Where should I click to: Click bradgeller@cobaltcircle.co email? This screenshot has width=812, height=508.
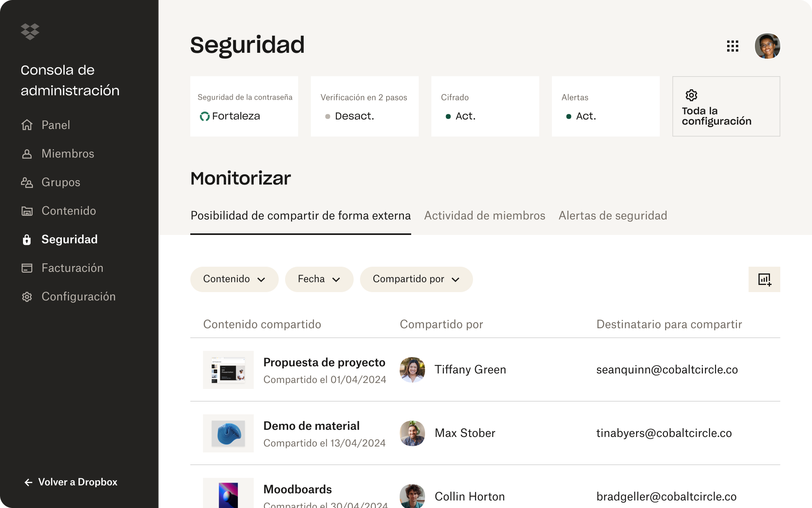(666, 496)
